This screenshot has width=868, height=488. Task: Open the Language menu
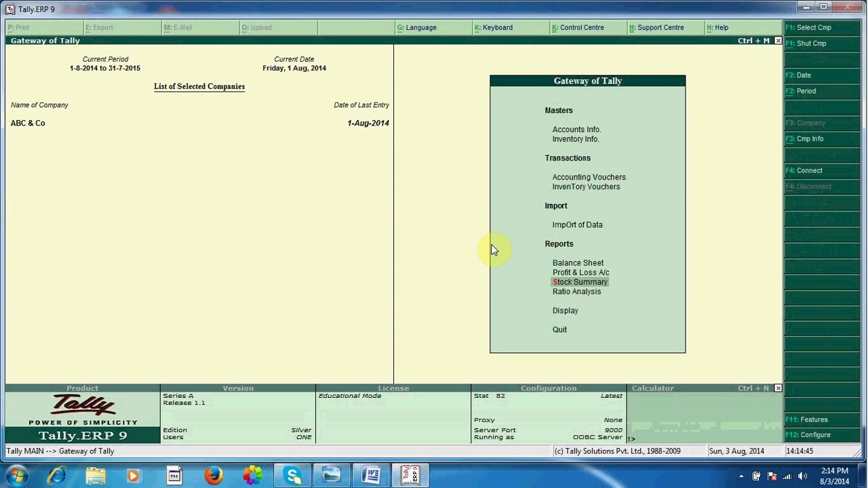416,28
